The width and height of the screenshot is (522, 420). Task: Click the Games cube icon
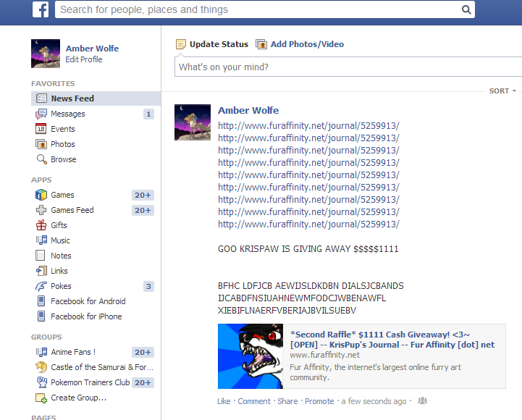click(41, 195)
